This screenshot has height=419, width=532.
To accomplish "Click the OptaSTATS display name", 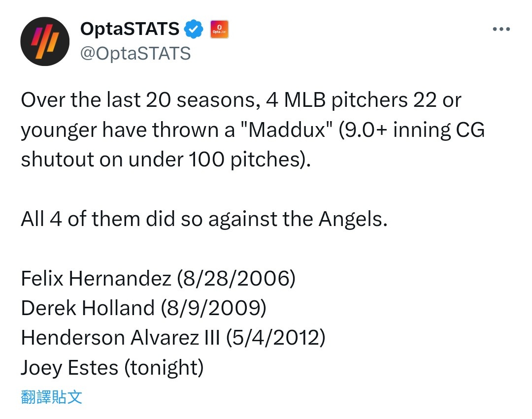I will 130,30.
